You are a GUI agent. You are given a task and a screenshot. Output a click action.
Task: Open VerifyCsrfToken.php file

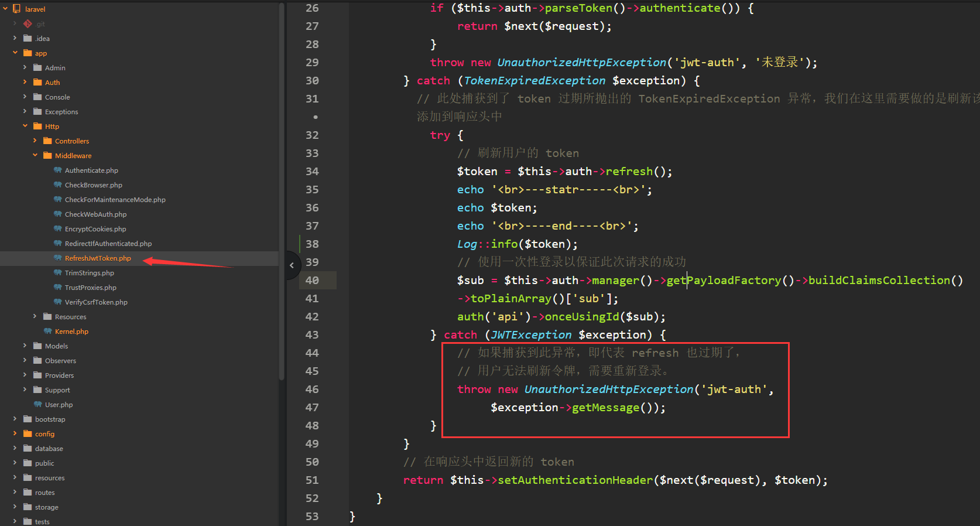pyautogui.click(x=96, y=302)
